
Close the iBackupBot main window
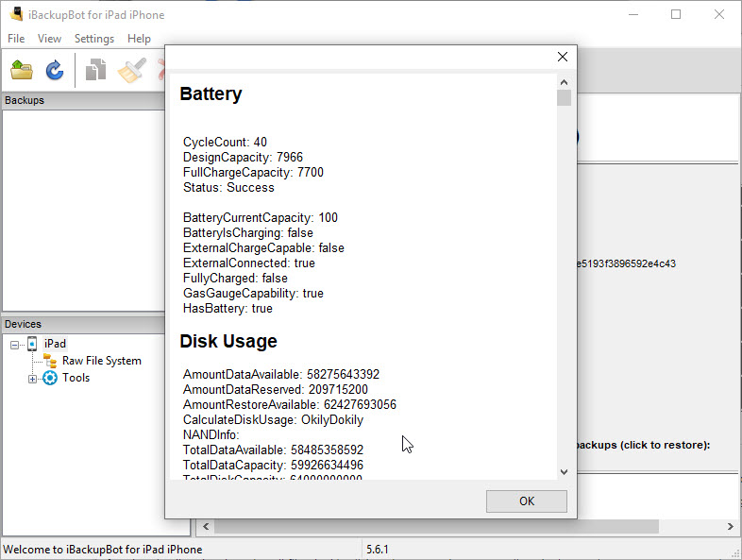719,15
